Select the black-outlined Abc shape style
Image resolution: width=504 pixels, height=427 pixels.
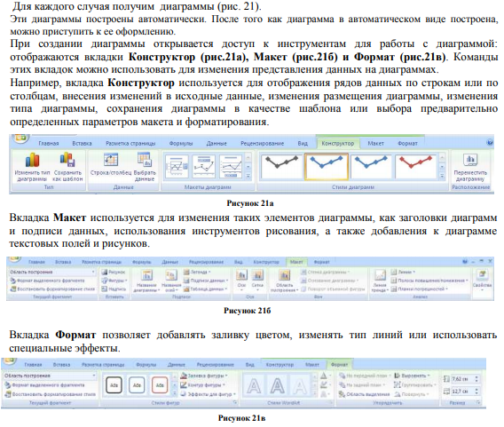114,385
